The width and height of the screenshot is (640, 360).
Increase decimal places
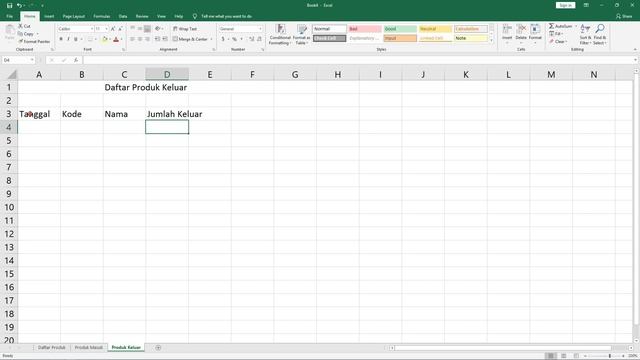(x=251, y=39)
